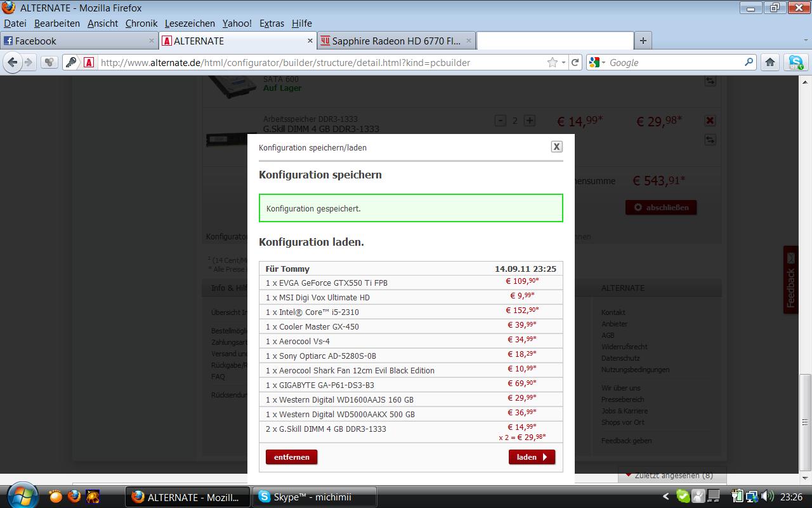Open the Datei menu

pyautogui.click(x=15, y=23)
